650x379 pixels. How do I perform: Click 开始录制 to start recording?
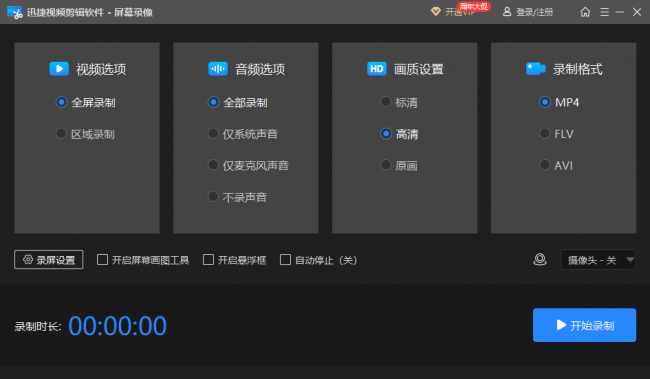[585, 325]
